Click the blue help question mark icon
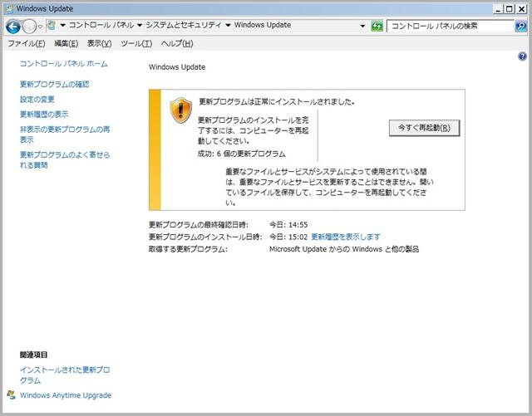 (x=522, y=56)
